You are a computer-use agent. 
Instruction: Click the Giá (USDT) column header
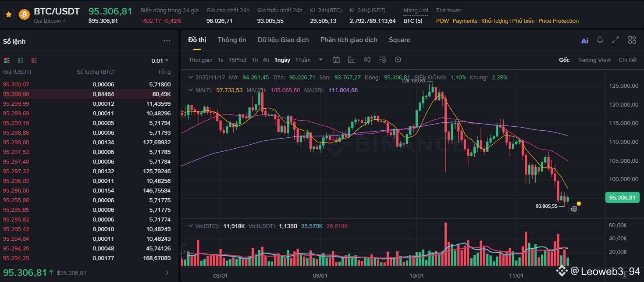coord(17,71)
